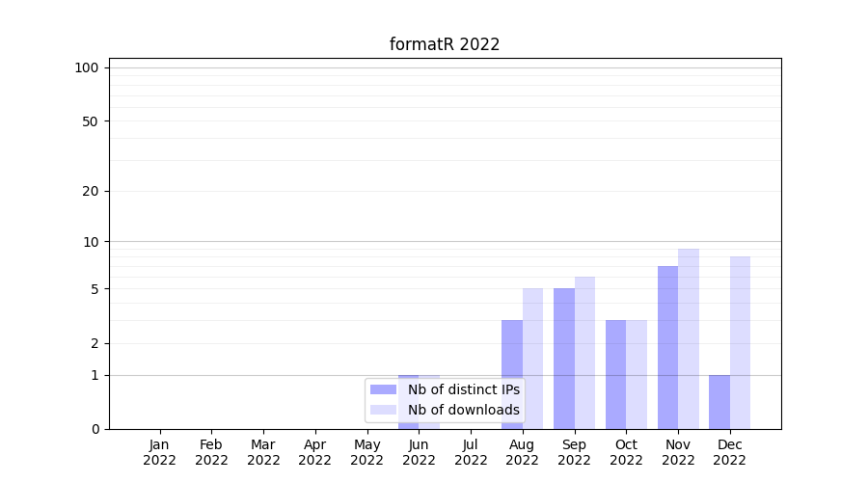Click the Dec 2022 downloads bar

click(x=740, y=342)
